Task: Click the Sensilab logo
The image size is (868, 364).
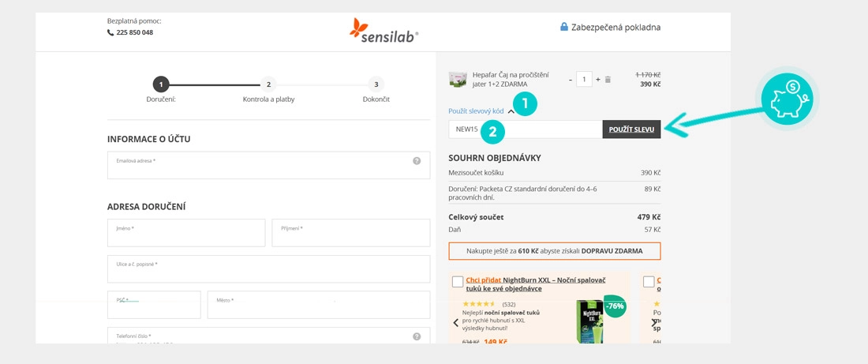Action: tap(383, 30)
